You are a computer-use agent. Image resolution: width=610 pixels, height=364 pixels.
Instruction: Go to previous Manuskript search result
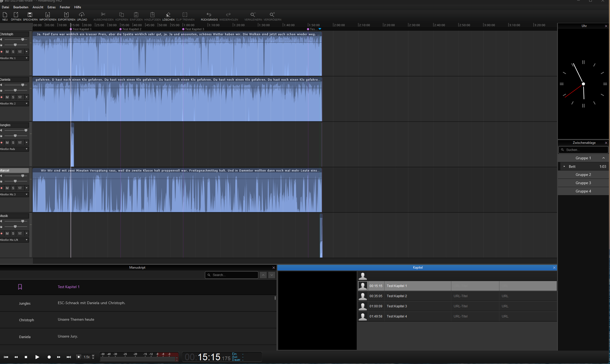coord(263,275)
